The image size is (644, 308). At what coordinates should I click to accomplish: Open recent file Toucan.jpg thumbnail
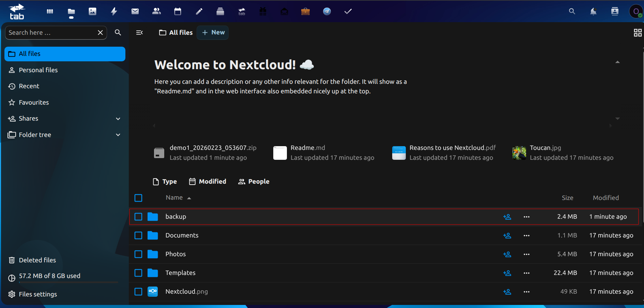(519, 153)
